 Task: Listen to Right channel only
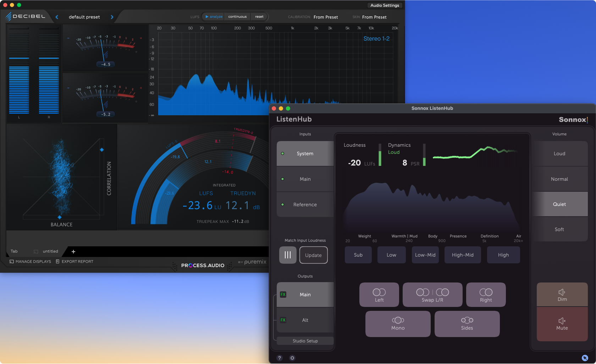click(x=486, y=295)
